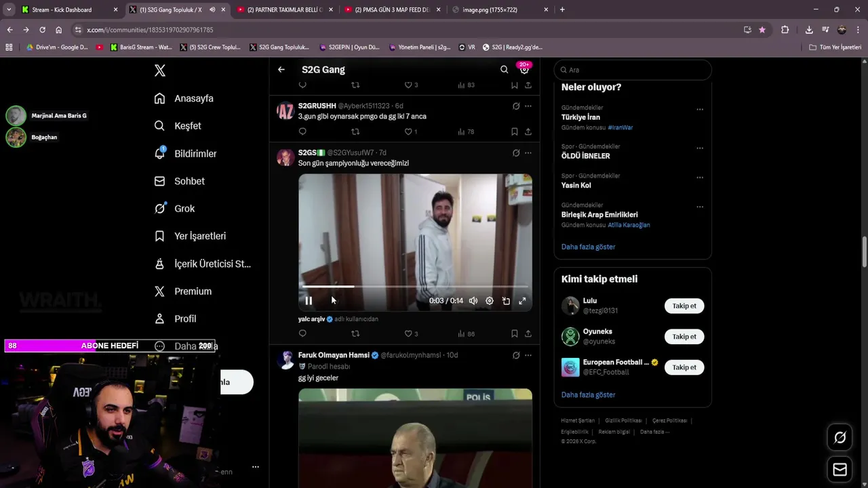This screenshot has height=488, width=868.
Task: Open #IranWar hashtag link
Action: [x=620, y=127]
